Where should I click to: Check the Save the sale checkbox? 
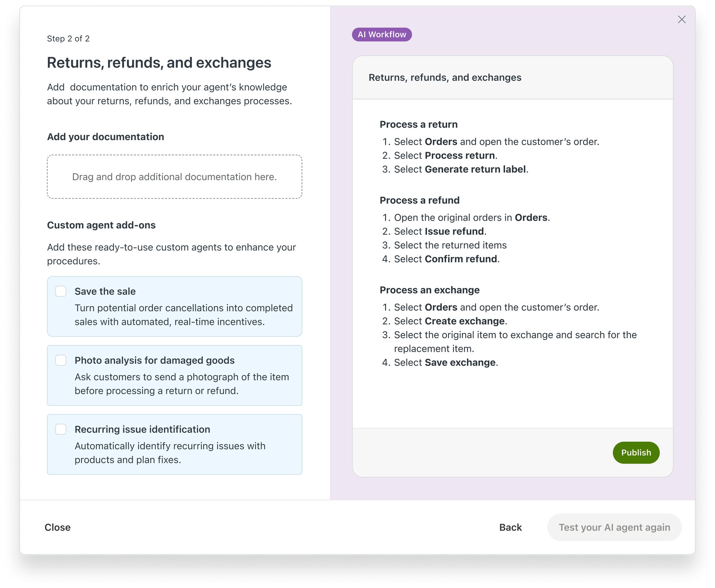(61, 291)
